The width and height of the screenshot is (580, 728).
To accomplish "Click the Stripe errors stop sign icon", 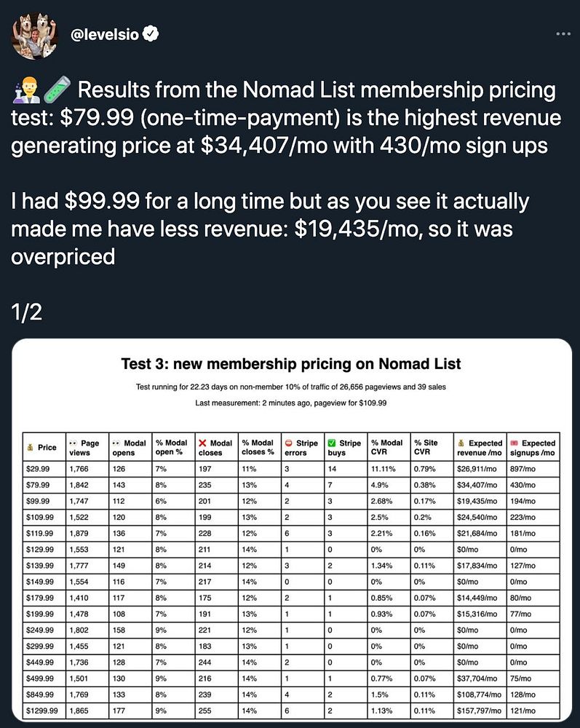I will pos(289,443).
